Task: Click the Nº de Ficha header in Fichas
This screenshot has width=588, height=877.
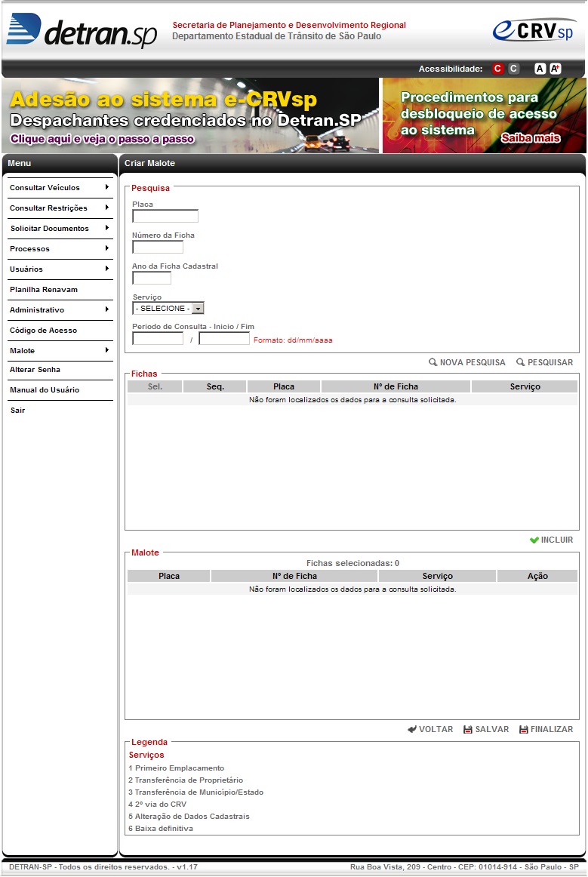Action: tap(396, 386)
